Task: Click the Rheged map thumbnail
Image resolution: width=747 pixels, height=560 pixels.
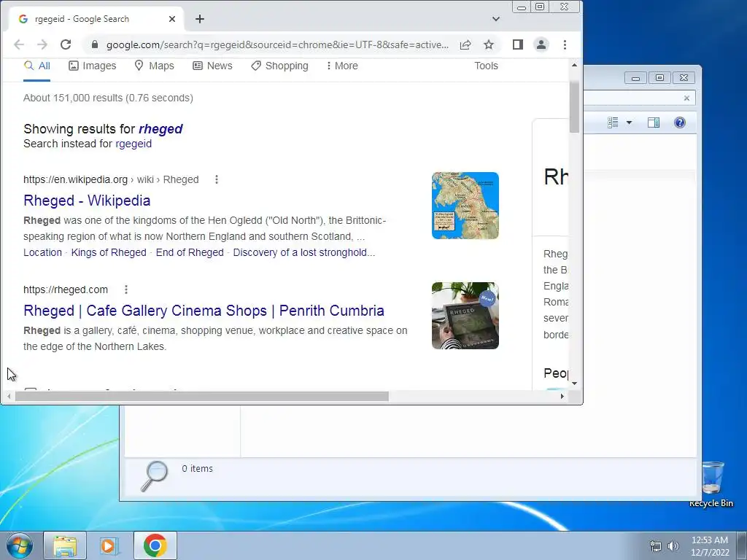Action: click(465, 206)
